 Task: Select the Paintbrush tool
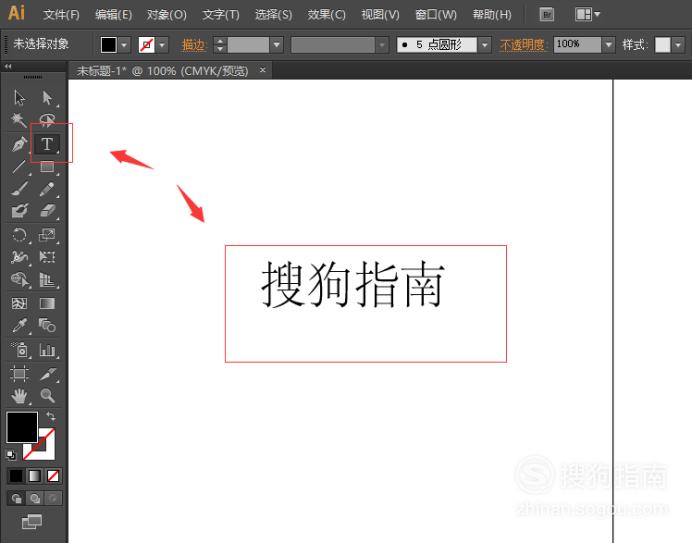(x=19, y=189)
